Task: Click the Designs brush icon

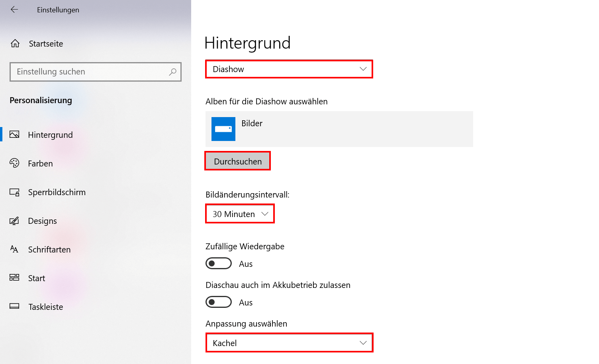Action: [14, 221]
